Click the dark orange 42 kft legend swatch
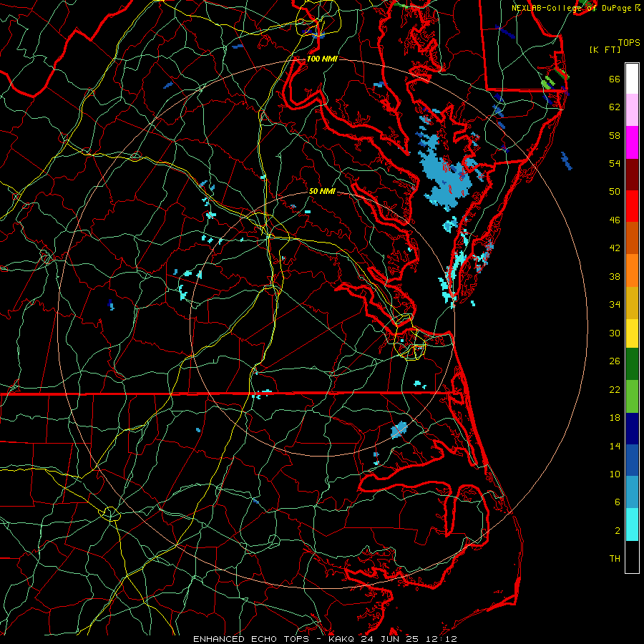644x644 pixels. click(x=632, y=238)
